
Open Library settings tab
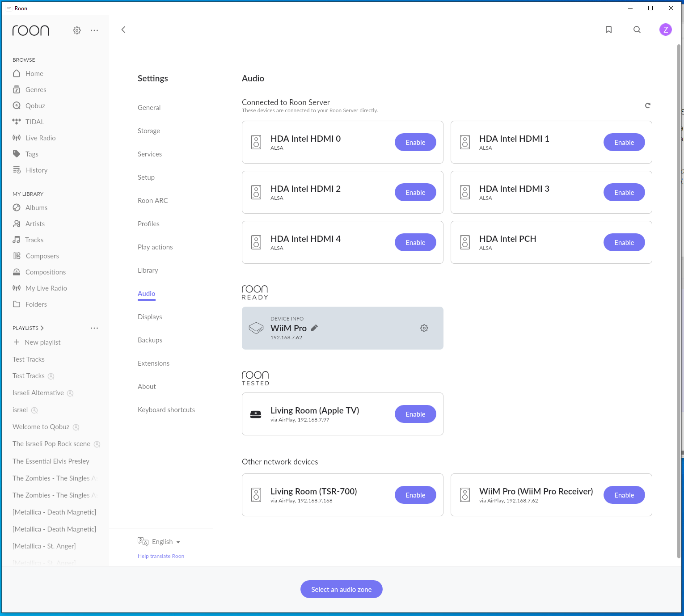tap(148, 270)
